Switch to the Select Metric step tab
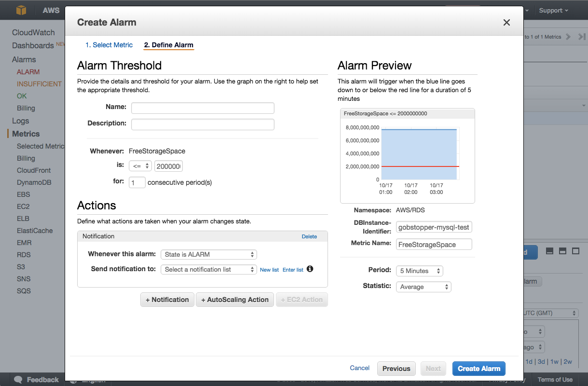The image size is (588, 386). tap(109, 45)
